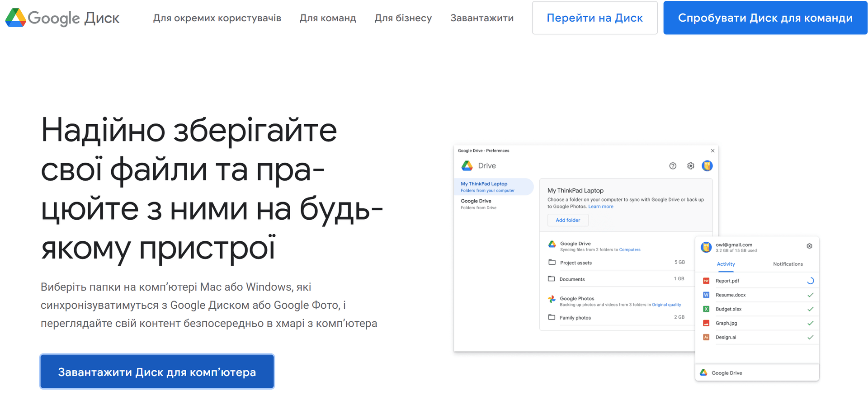Screen dimensions: 868x414
Task: Click the owl@gmail.com email text
Action: 734,245
